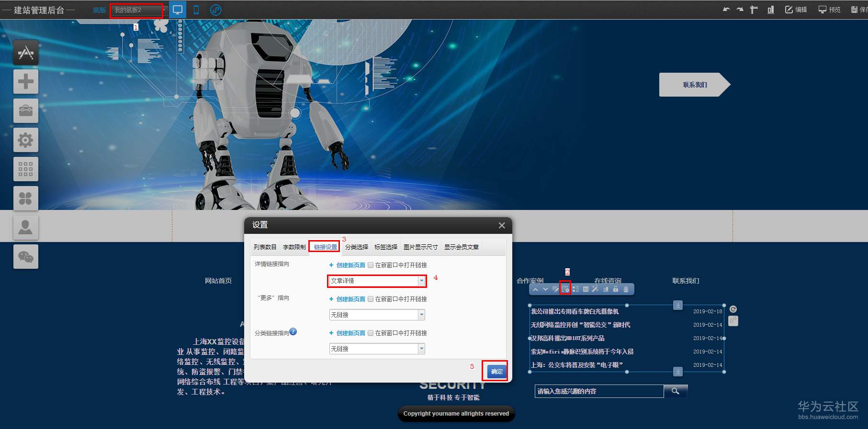
Task: Click the search field 请输入您感兴趣的内容
Action: 599,391
